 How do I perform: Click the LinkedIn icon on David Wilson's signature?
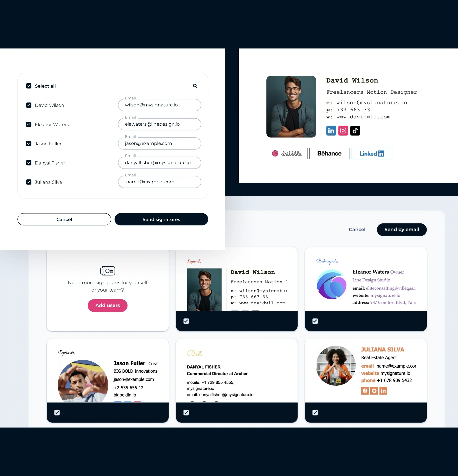[x=331, y=130]
